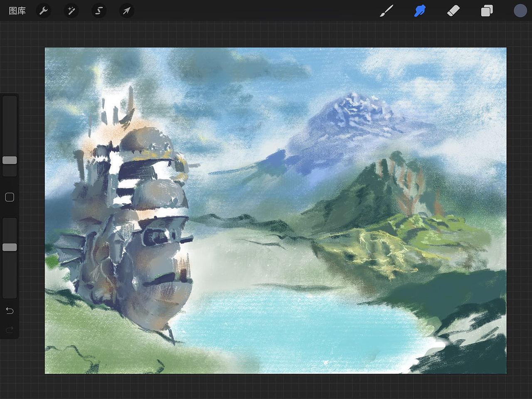532x399 pixels.
Task: Open the Actions wrench menu
Action: (x=44, y=11)
